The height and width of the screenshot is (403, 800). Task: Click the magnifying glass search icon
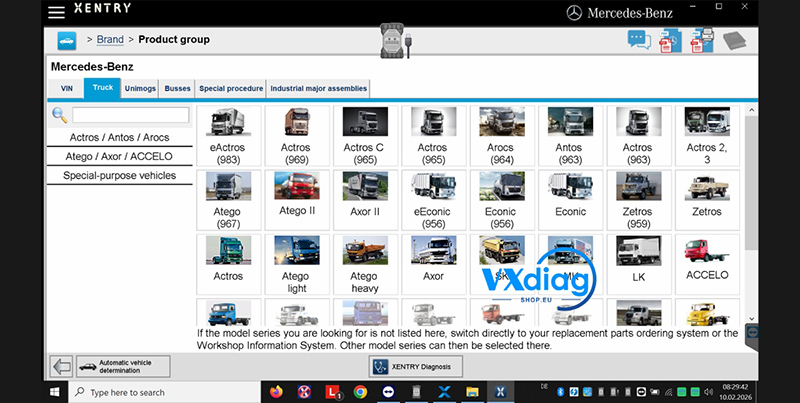coord(60,115)
